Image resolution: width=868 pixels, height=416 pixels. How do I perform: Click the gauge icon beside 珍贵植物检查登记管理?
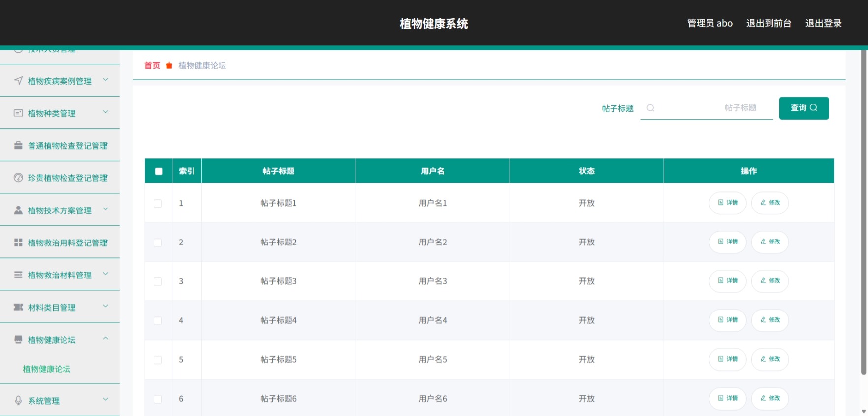tap(18, 178)
